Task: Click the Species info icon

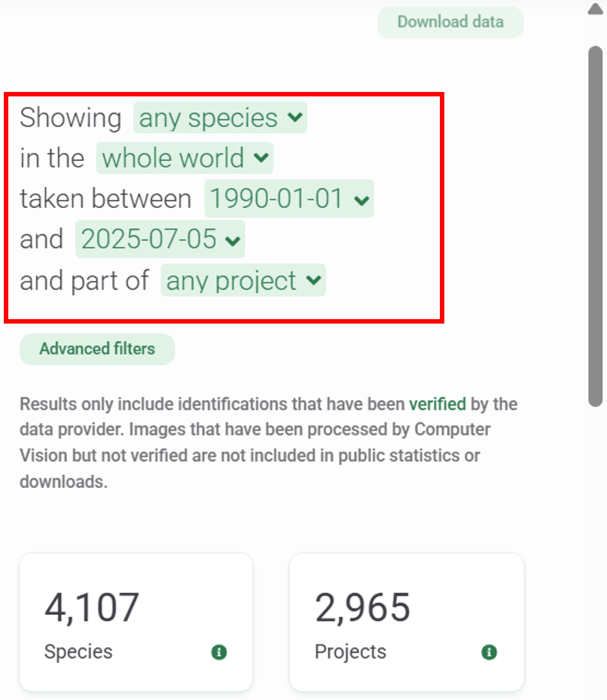Action: (x=219, y=652)
